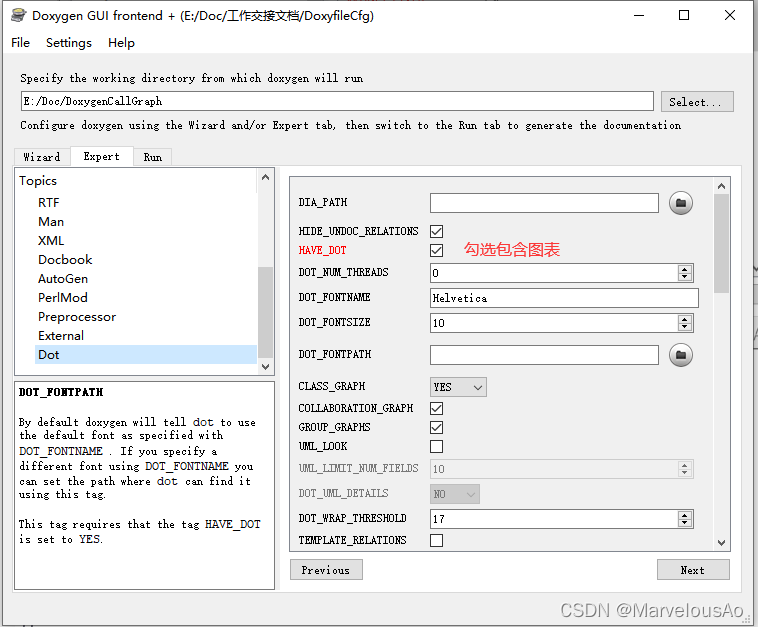Screen dimensions: 758x627
Task: Uncheck the HIDE_UNDOC_RELATIONS checkbox
Action: [437, 231]
